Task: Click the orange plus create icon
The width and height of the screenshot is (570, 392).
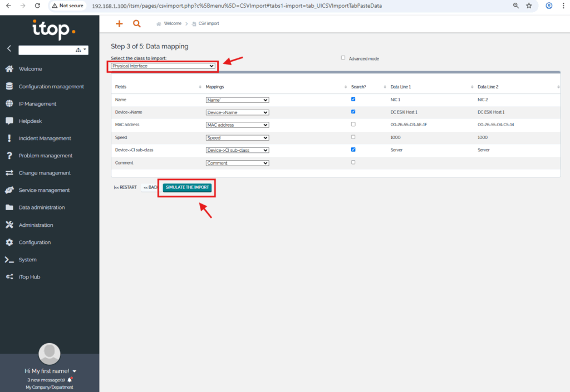Action: pos(119,24)
